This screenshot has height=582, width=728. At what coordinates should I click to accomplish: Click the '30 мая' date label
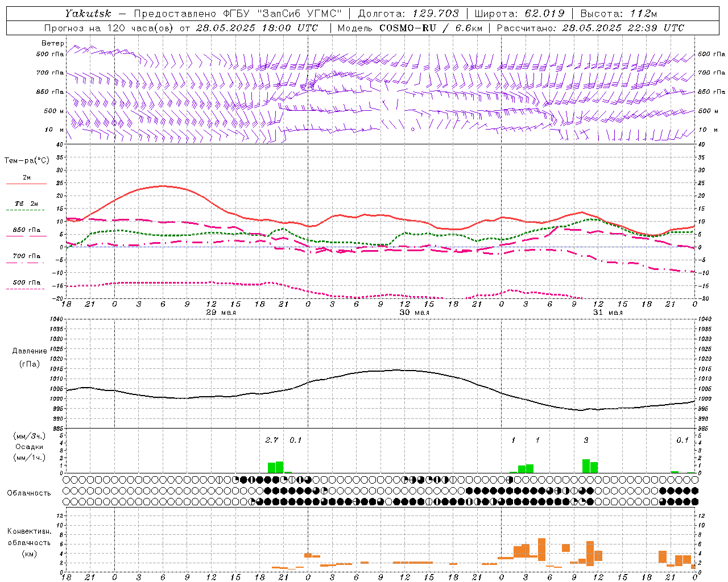click(x=414, y=313)
